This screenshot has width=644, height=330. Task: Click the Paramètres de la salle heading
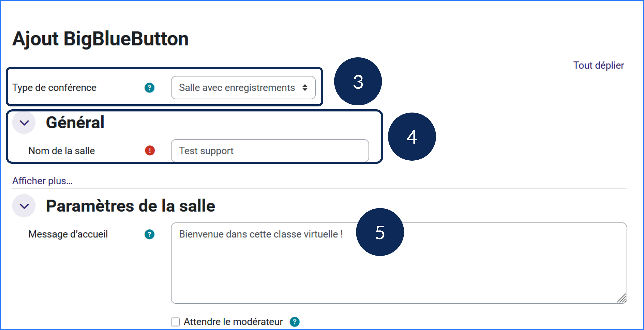pos(131,206)
